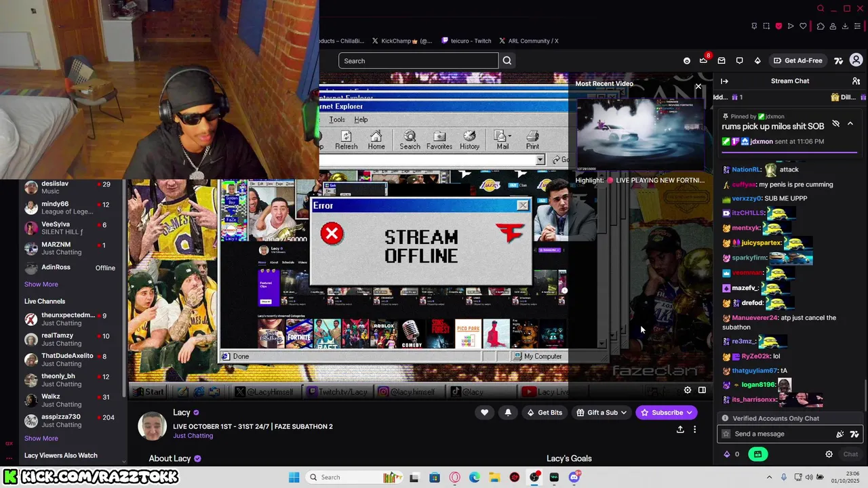The height and width of the screenshot is (488, 868).
Task: Open the browser downloads icon
Action: [845, 26]
